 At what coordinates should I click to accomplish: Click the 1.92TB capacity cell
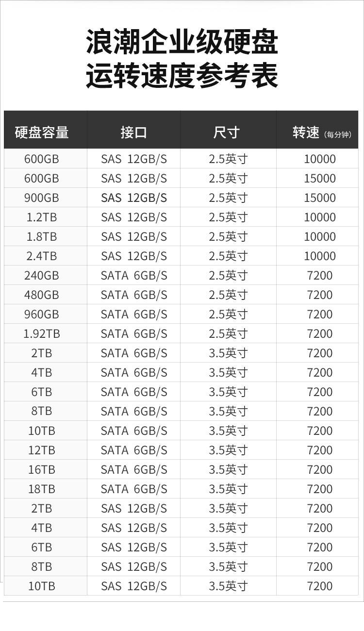click(42, 333)
